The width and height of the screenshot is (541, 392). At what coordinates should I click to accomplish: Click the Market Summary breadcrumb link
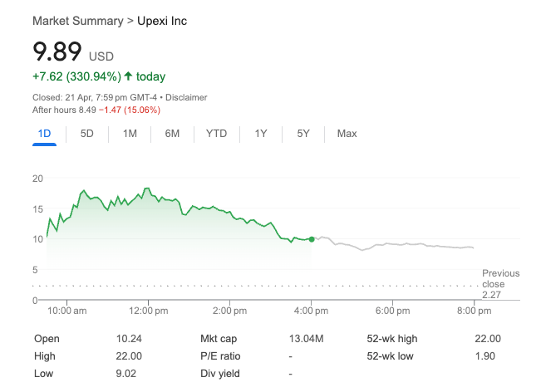click(x=76, y=21)
